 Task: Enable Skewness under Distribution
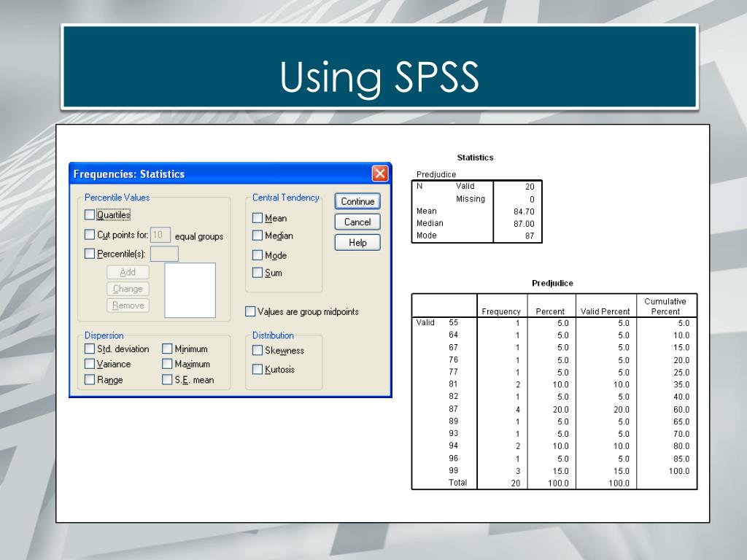point(258,350)
